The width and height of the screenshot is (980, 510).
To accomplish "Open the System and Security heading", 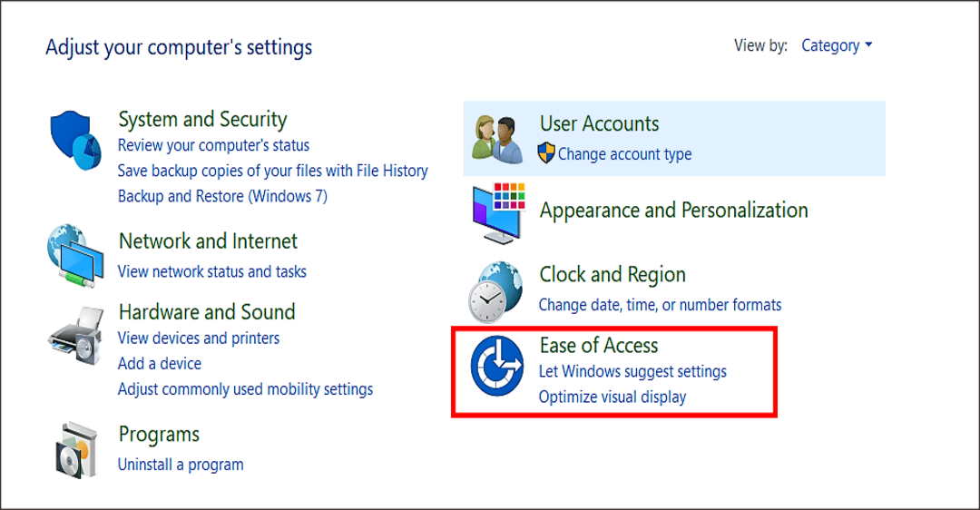I will (202, 120).
